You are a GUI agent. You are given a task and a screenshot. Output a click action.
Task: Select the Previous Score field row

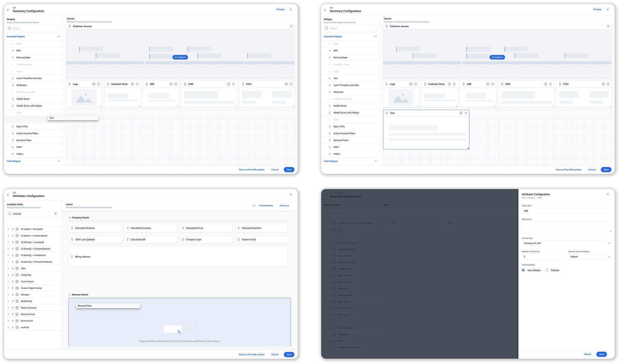click(33, 314)
